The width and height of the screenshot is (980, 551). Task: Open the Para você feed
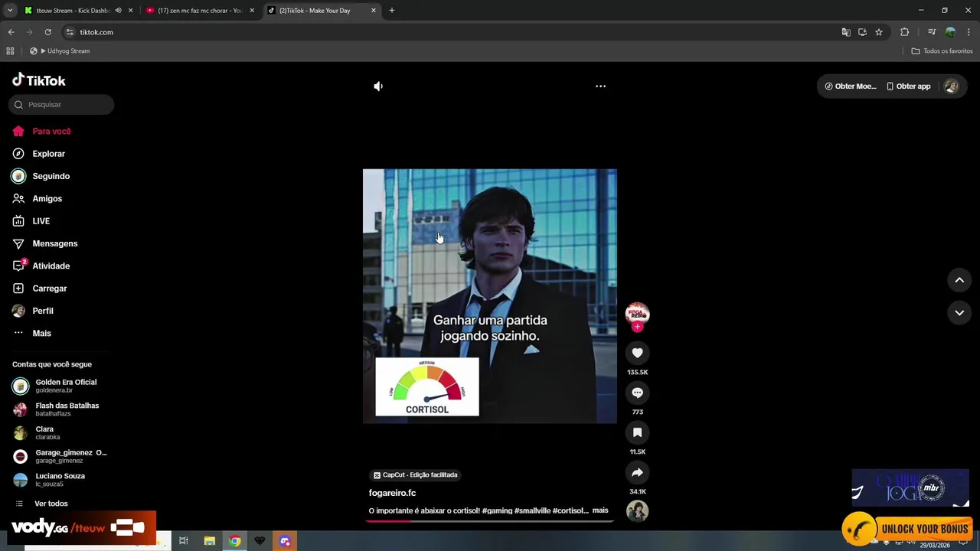(51, 131)
